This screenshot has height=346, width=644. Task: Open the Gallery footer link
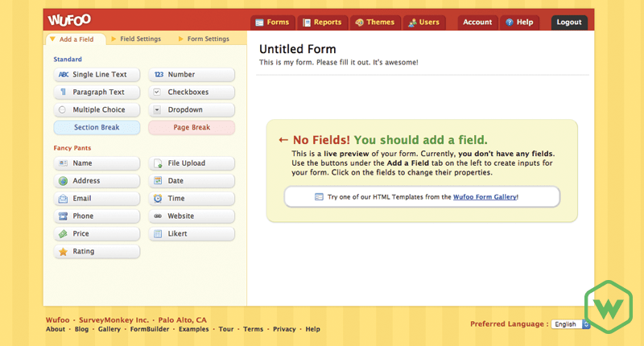(109, 329)
